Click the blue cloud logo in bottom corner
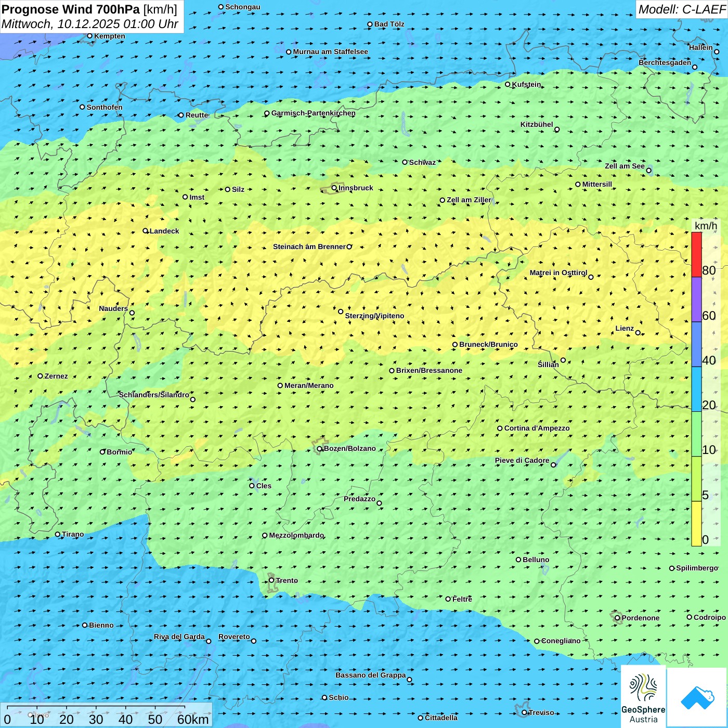The height and width of the screenshot is (728, 728). pos(697,698)
